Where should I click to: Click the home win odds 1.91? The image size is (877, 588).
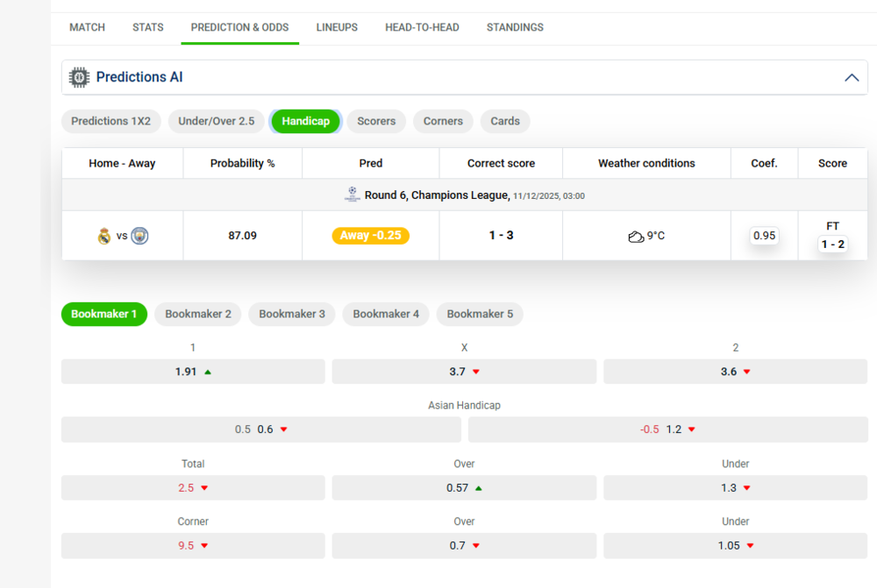pos(193,372)
